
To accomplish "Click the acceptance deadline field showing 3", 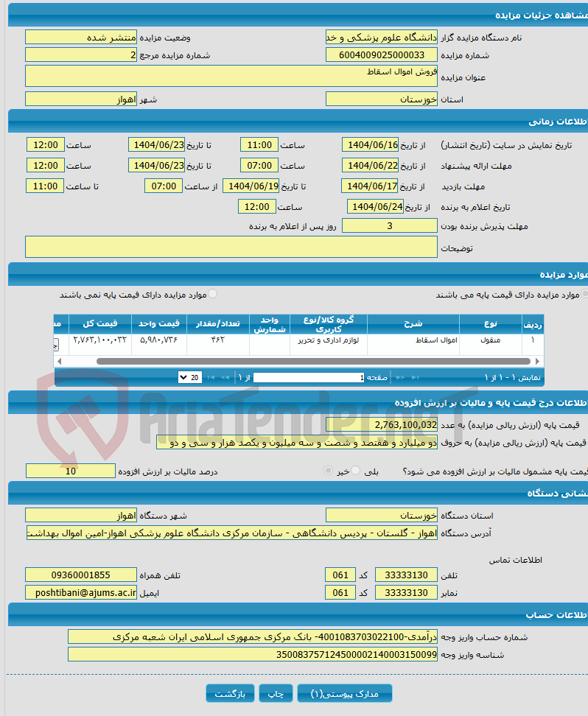I will tap(390, 225).
